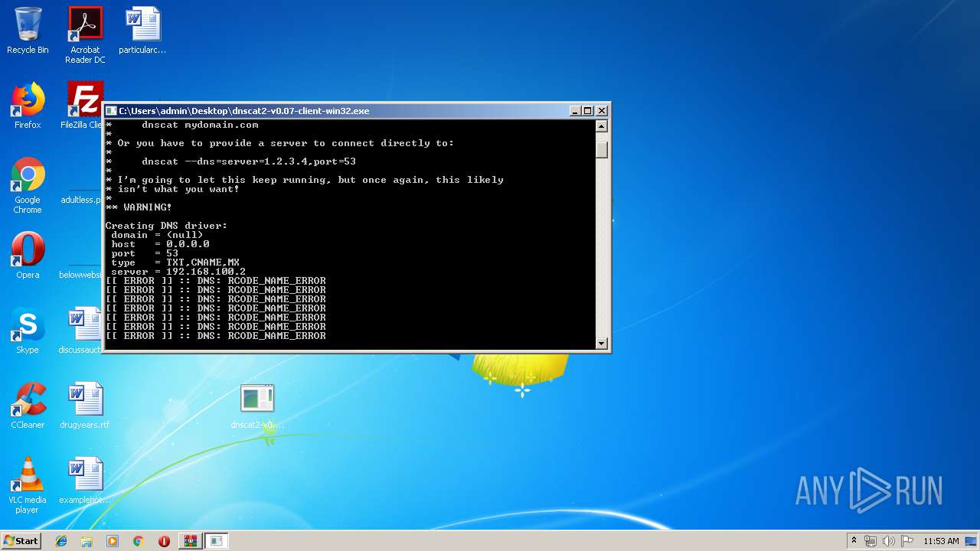Image resolution: width=980 pixels, height=551 pixels.
Task: Launch CCleaner from the desktop
Action: point(28,406)
